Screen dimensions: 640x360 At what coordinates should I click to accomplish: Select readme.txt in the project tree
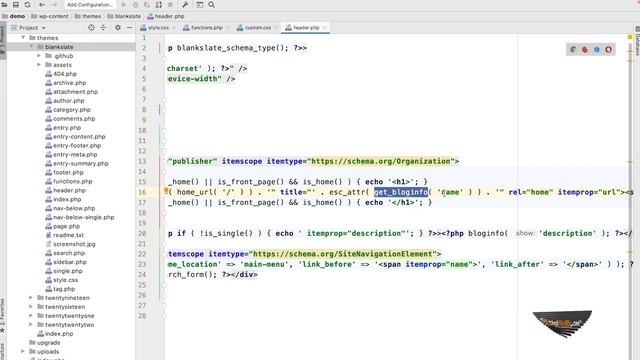click(x=65, y=235)
